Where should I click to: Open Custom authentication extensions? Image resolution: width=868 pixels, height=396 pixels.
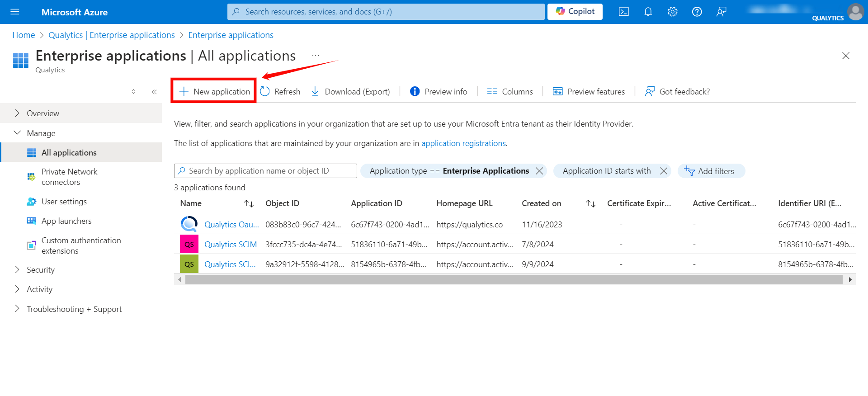[81, 245]
